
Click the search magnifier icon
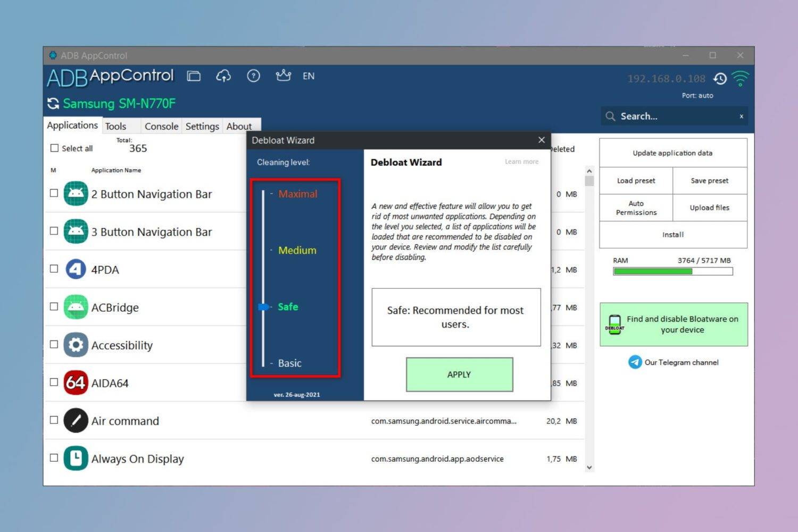[x=610, y=116]
